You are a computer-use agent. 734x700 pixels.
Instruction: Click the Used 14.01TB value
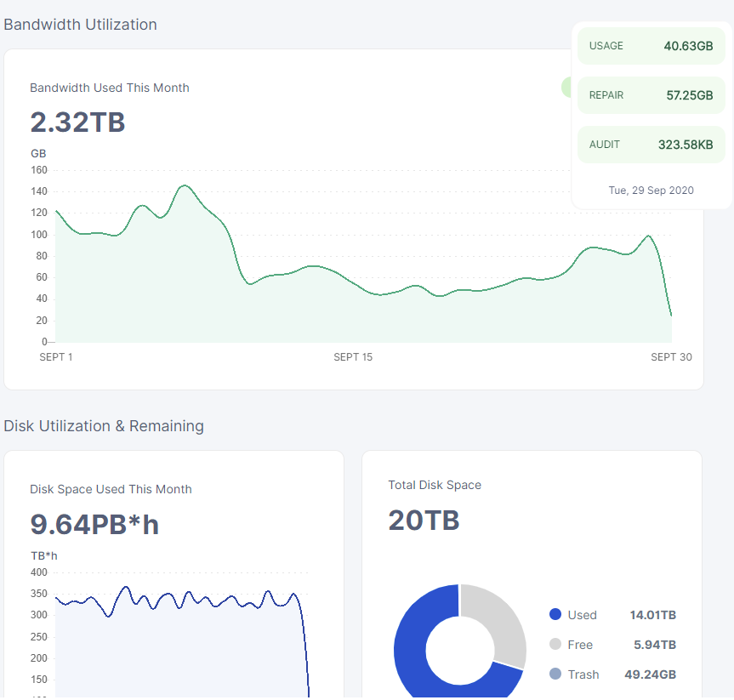coord(652,615)
